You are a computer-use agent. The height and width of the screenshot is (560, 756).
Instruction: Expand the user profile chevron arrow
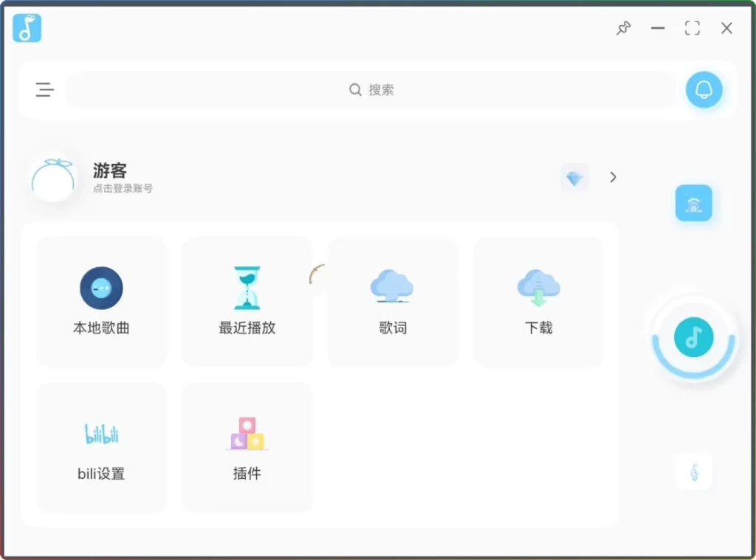613,177
